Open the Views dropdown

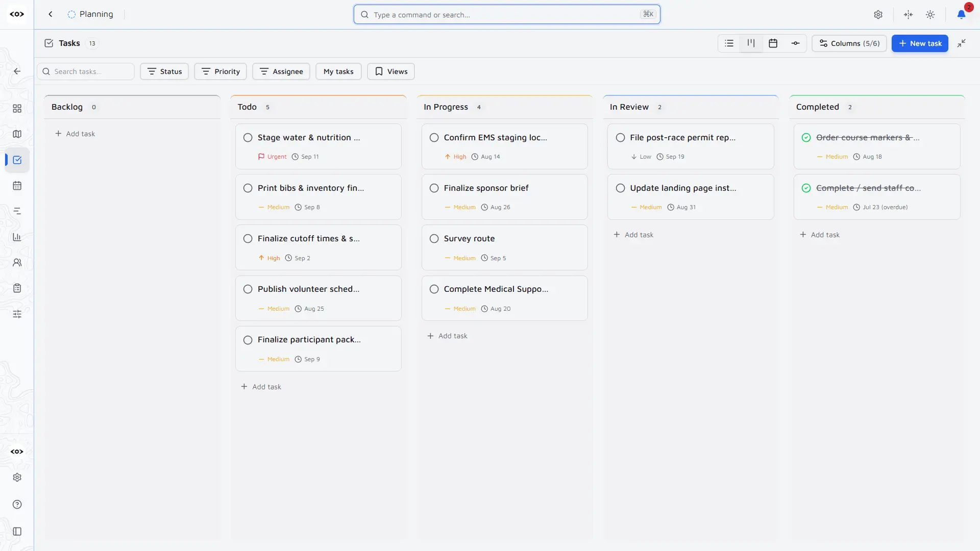(x=391, y=71)
